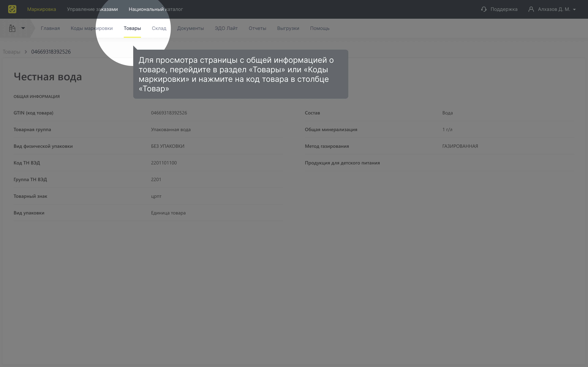Image resolution: width=588 pixels, height=367 pixels.
Task: Click the mineralization value 1 г/л
Action: 447,130
